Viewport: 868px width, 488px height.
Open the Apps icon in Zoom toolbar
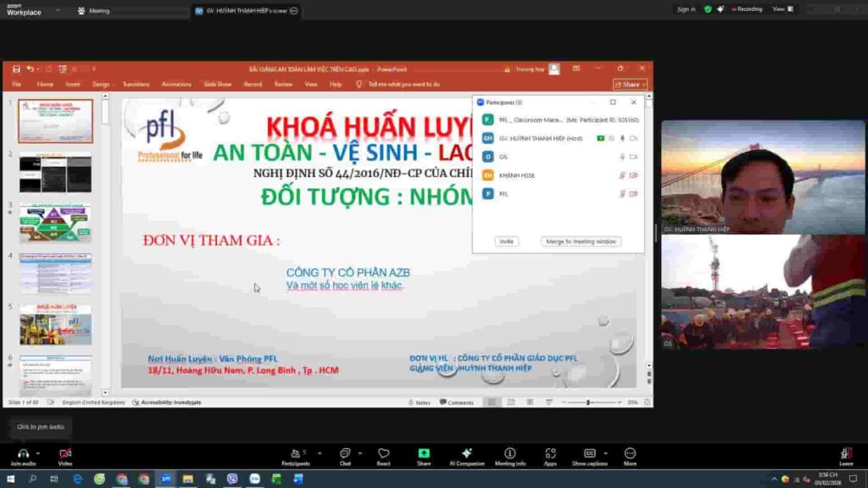click(x=550, y=453)
